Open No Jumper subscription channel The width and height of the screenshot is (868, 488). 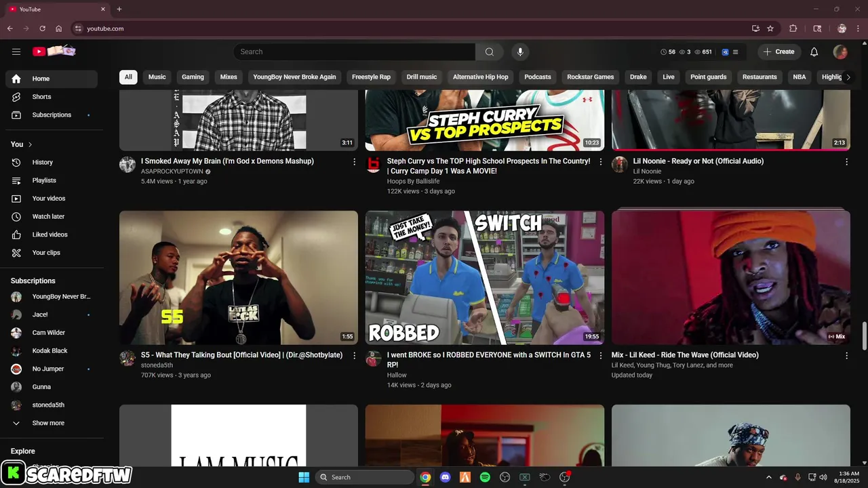tap(52, 369)
